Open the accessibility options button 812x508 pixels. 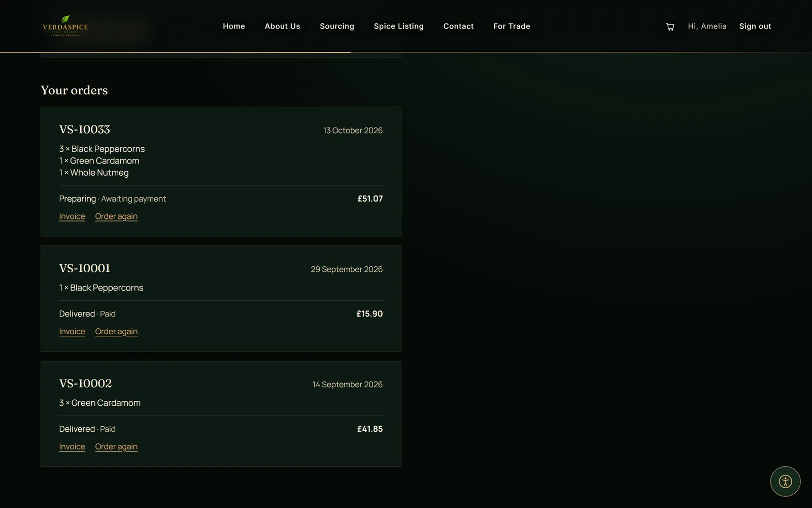785,482
